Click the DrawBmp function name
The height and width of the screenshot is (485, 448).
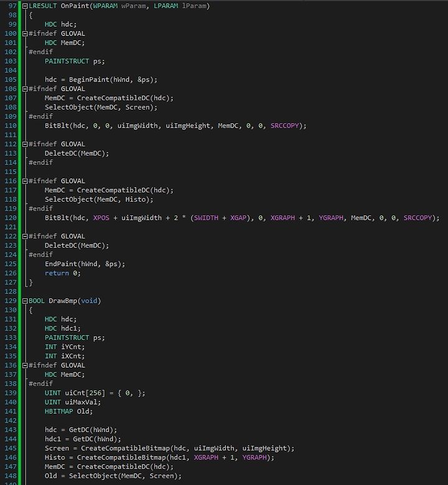[x=63, y=301]
